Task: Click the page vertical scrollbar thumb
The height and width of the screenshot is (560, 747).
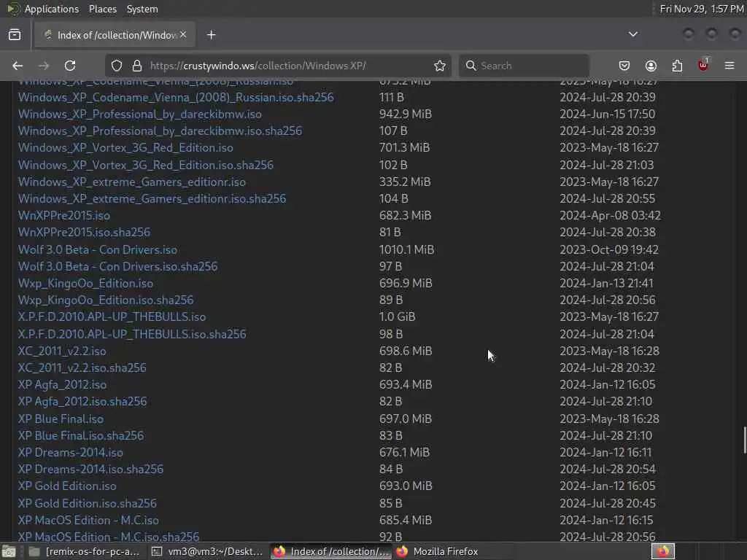Action: click(x=744, y=440)
